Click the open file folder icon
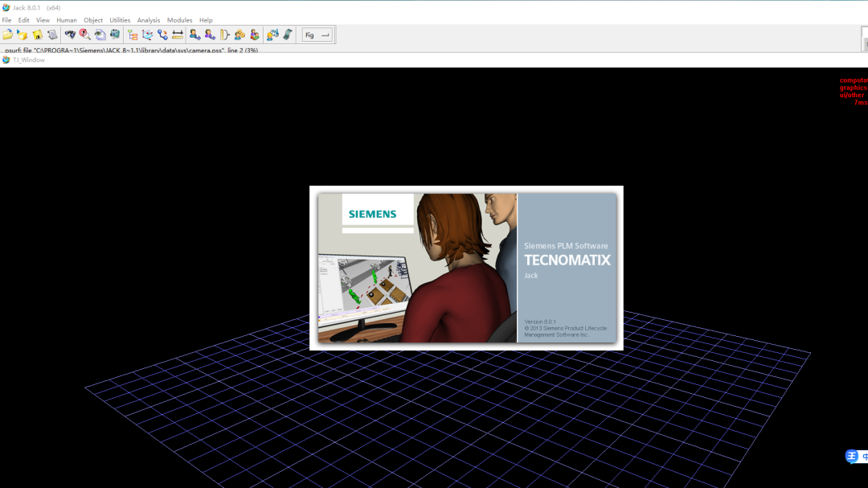868x488 pixels. click(x=8, y=35)
